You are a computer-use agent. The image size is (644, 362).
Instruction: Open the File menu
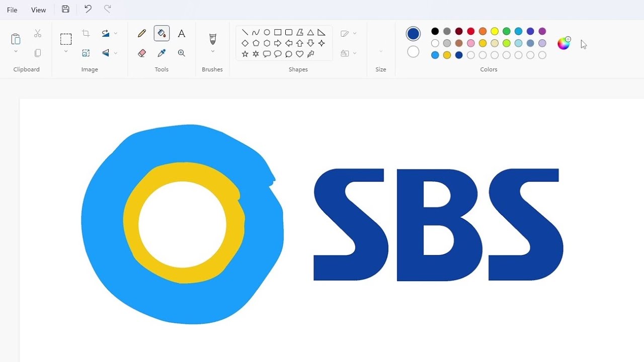click(x=12, y=10)
